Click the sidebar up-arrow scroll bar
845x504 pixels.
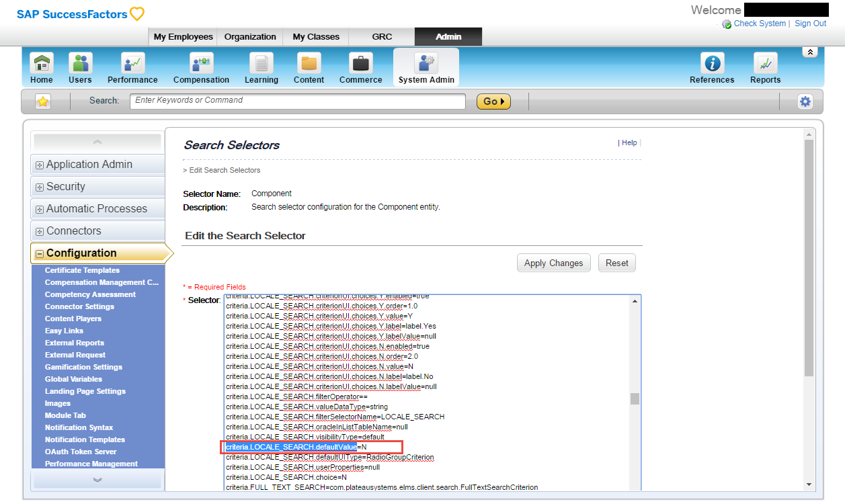(97, 142)
